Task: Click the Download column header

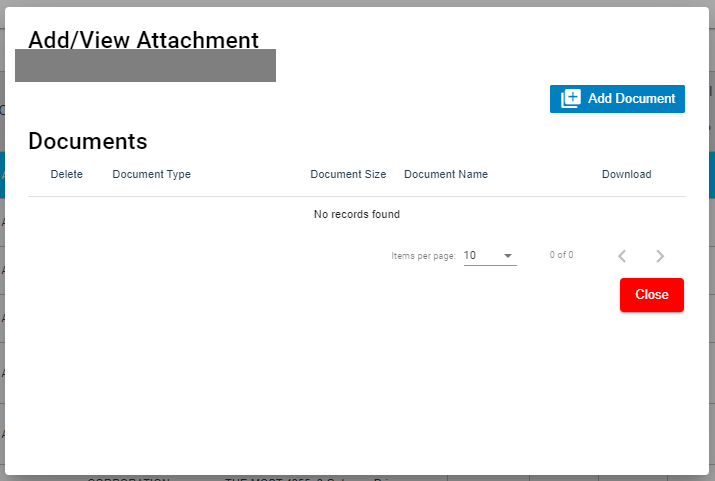Action: (x=626, y=175)
